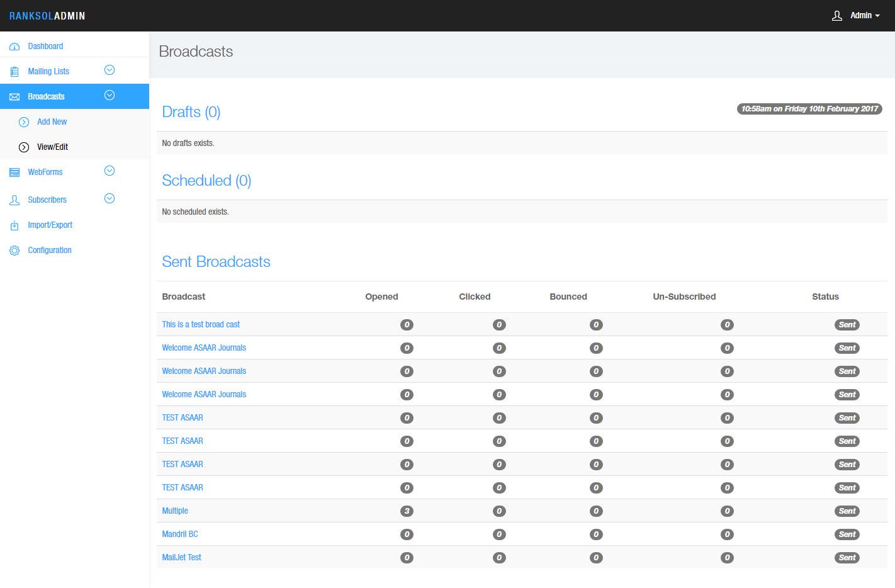This screenshot has height=588, width=895.
Task: Click the Mailing Lists clipboard icon
Action: (14, 72)
